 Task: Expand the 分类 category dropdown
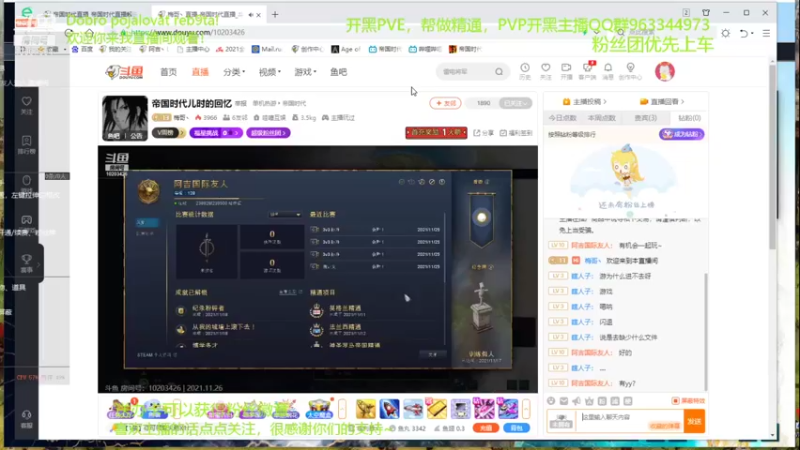234,72
